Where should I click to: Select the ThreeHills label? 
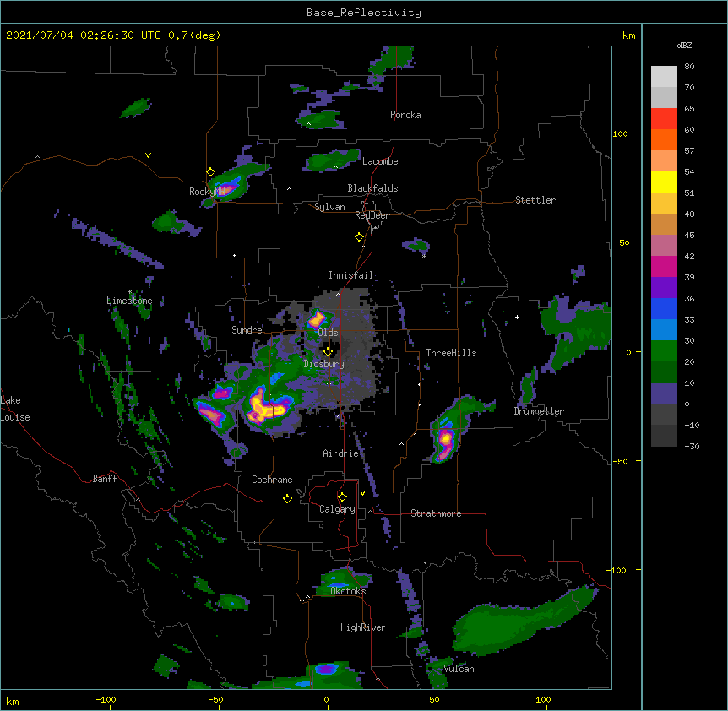coord(451,353)
